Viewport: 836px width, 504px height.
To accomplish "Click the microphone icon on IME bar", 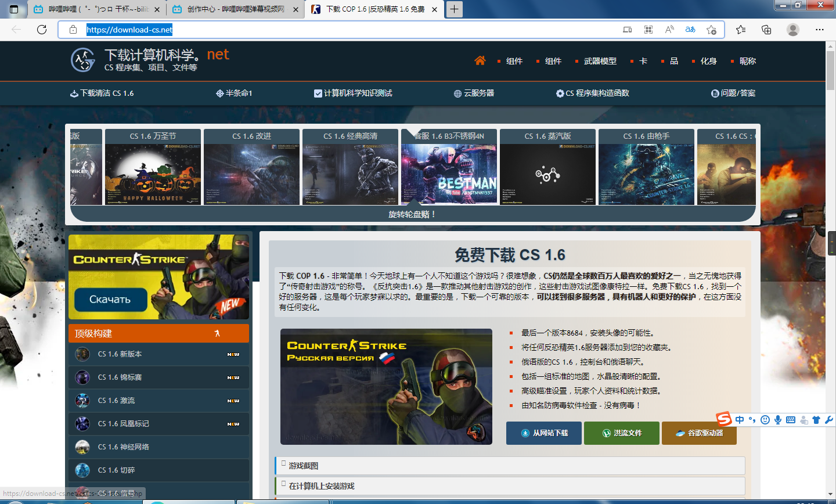I will [778, 420].
